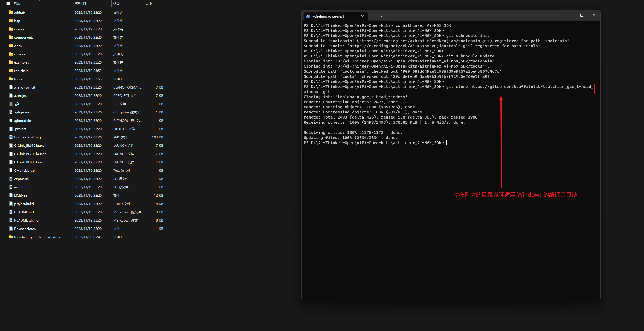Viewport: 644px width, 331px height.
Task: Click the cmake folder icon
Action: 11,29
